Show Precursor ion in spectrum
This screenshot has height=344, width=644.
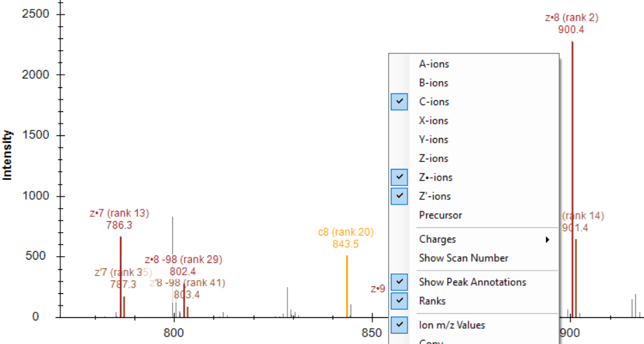tap(440, 215)
